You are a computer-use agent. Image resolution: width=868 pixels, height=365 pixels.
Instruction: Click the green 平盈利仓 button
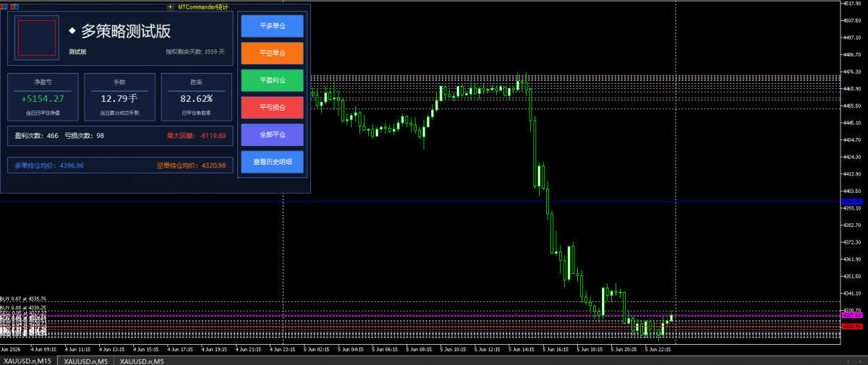point(272,80)
